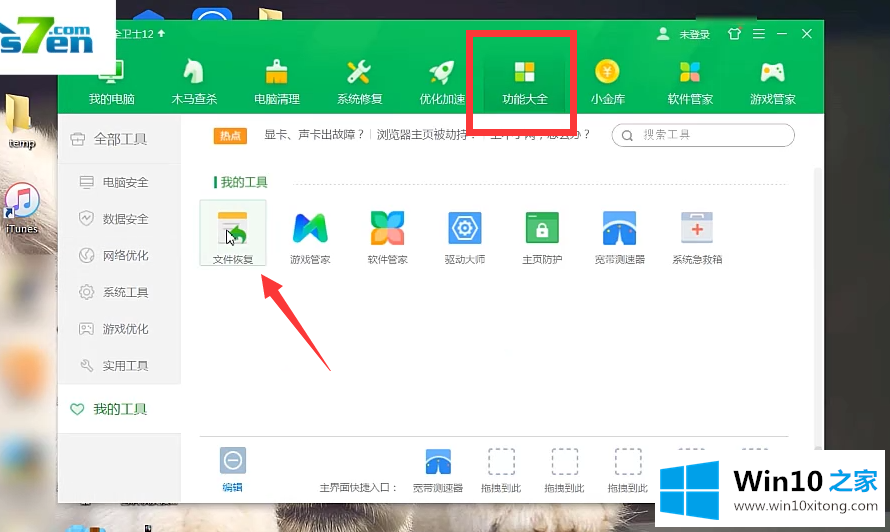Select 我的工具 in the sidebar
Viewport: 890px width, 532px height.
click(119, 409)
